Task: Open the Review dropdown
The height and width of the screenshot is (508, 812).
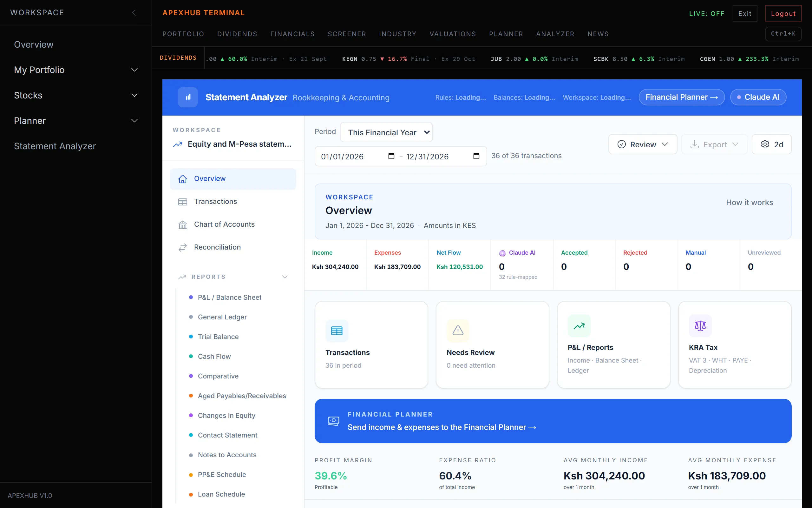Action: pos(643,144)
